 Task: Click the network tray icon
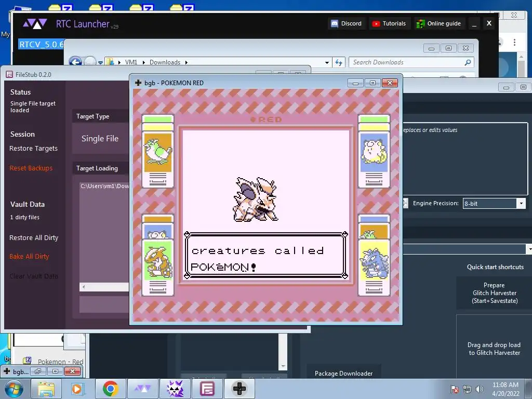(467, 389)
